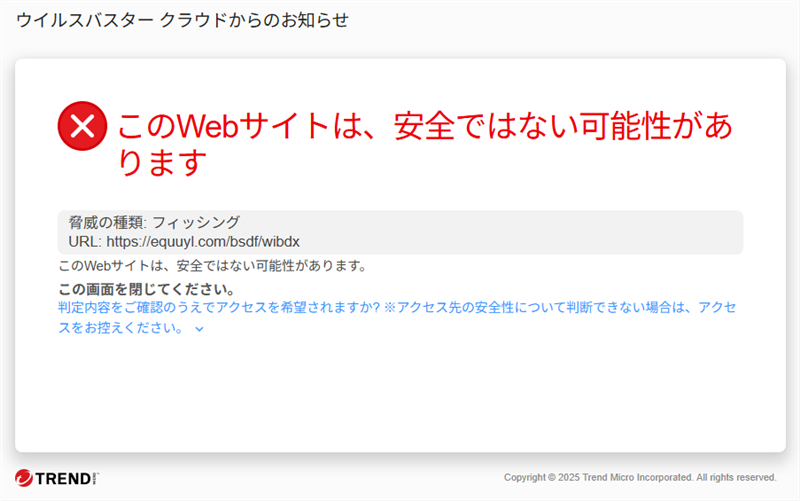Click the Copyright © 2025 Trend Micro notice

click(x=640, y=478)
